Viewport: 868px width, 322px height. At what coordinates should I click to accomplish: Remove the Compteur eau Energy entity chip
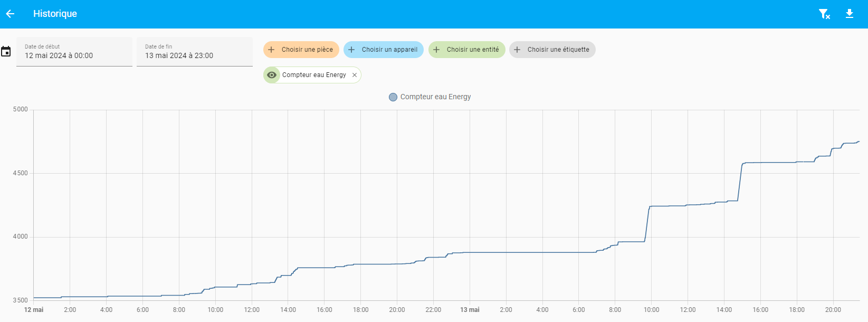click(355, 75)
